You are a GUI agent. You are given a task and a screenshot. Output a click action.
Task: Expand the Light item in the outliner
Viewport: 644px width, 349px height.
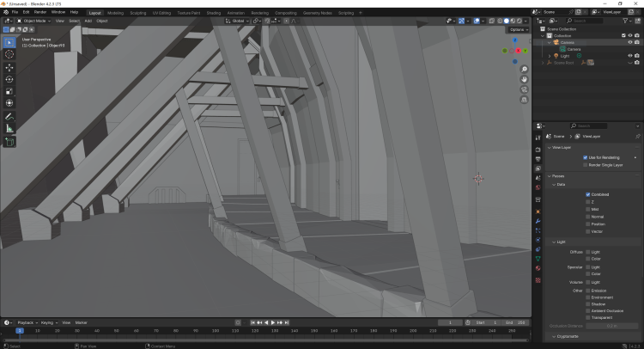click(x=550, y=56)
